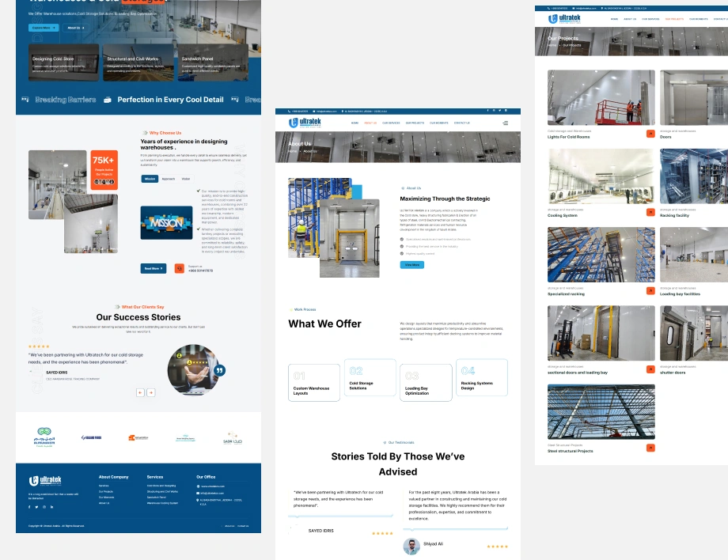Open OUR MOMENTS in About Us page nav
This screenshot has height=560, width=728.
pos(438,123)
